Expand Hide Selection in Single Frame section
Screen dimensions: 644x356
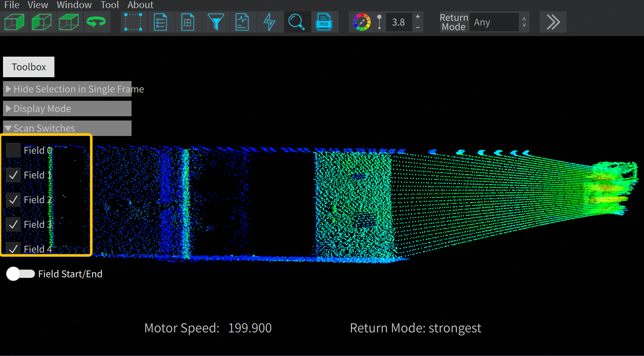click(67, 89)
